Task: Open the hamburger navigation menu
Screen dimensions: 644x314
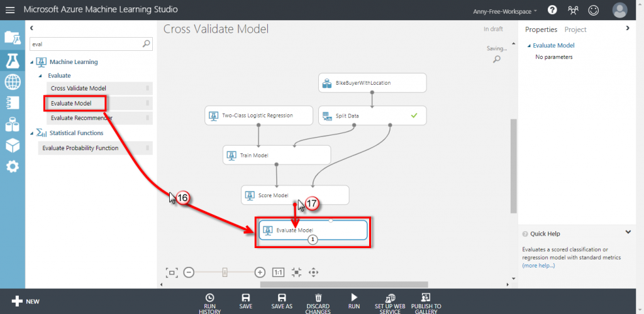Action: click(10, 9)
